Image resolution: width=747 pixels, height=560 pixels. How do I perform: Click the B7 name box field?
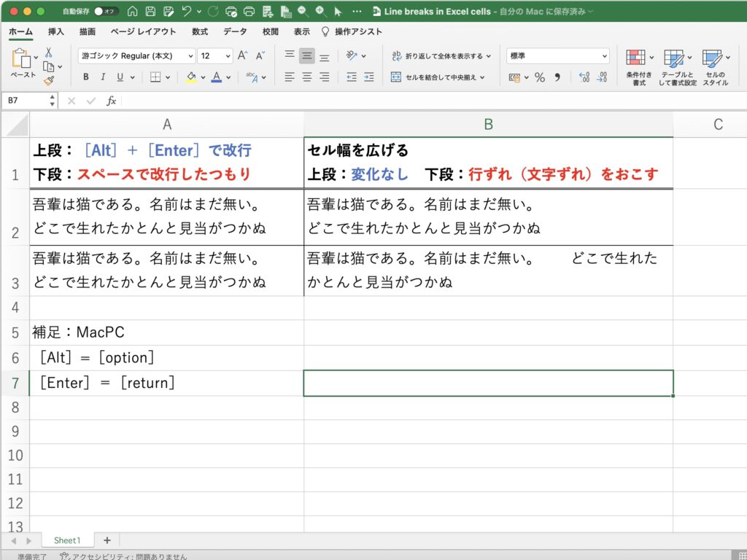click(x=28, y=101)
